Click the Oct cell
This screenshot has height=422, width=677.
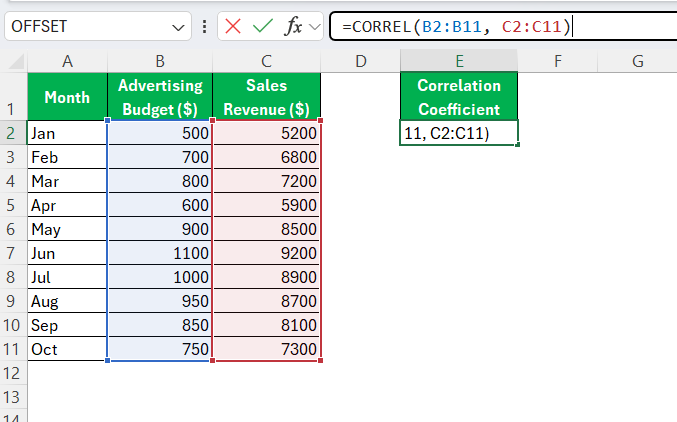[x=67, y=349]
